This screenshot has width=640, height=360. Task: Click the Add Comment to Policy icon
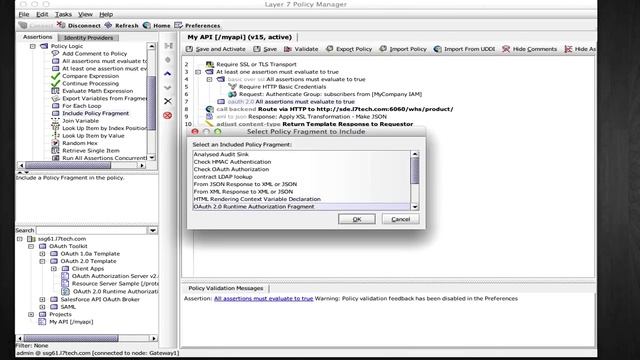click(x=56, y=53)
